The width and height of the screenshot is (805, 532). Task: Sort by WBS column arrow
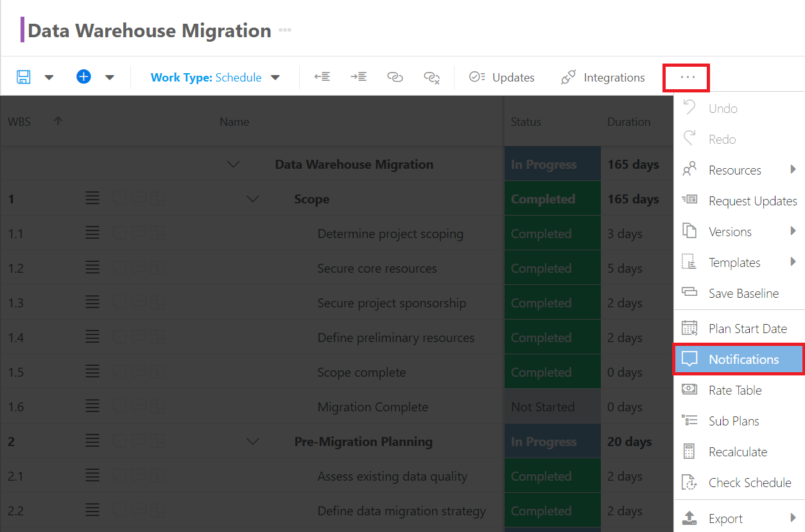58,121
